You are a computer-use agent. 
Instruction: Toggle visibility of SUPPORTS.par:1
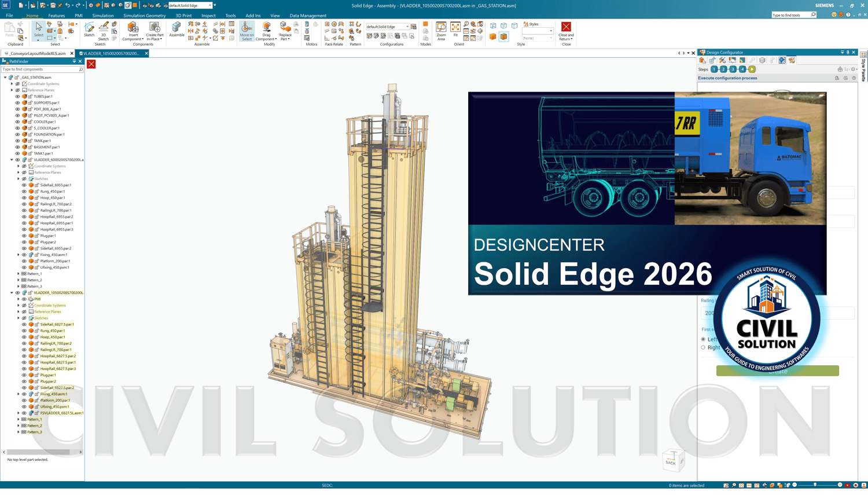[17, 103]
